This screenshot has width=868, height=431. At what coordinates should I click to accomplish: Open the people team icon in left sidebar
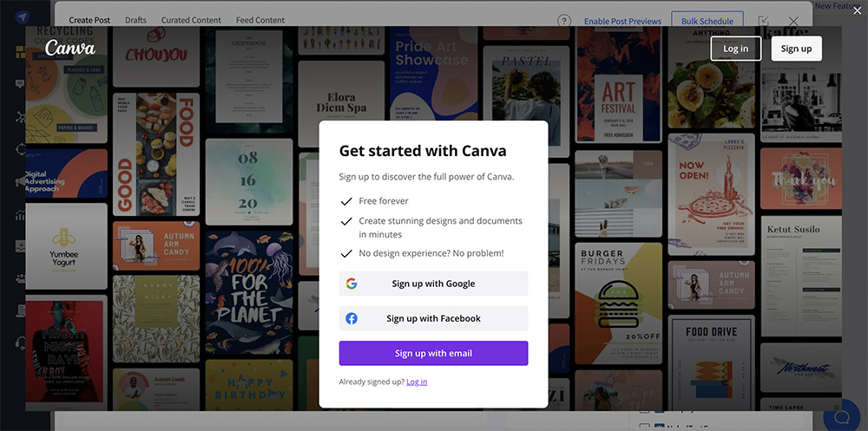(x=21, y=278)
